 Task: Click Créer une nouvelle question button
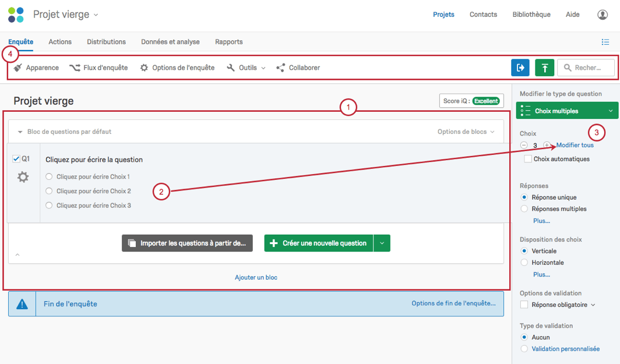[318, 243]
